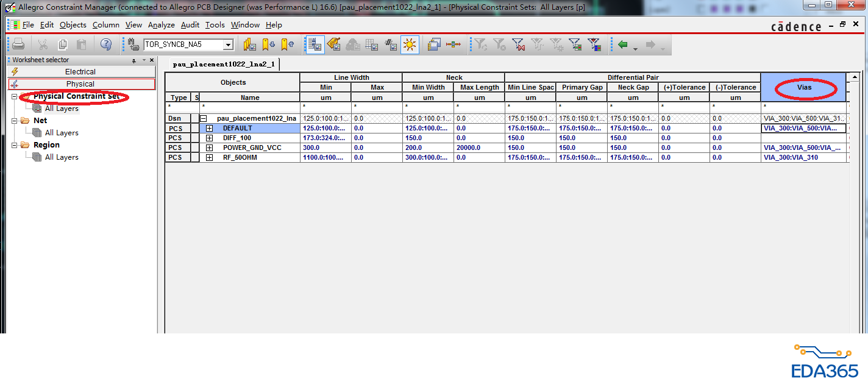Click the greyed filter with circle-x icon
Screen dimensions: 868x384
pyautogui.click(x=500, y=44)
